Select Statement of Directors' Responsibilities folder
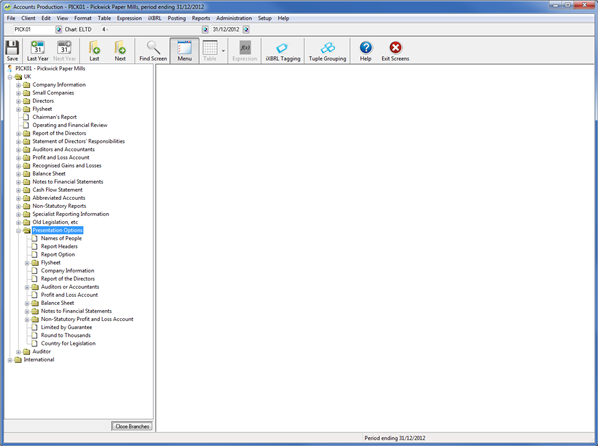The height and width of the screenshot is (446, 598). [79, 142]
